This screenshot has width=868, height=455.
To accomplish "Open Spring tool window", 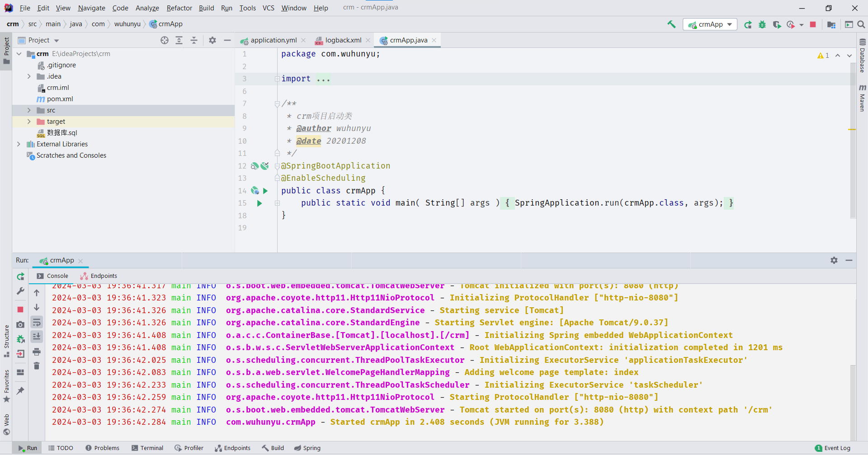I will 307,448.
